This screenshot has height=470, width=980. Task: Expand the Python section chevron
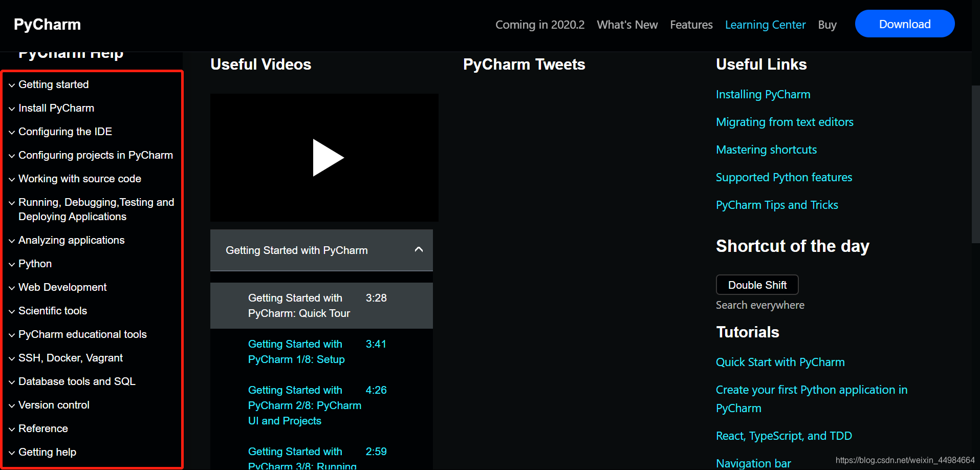tap(12, 264)
